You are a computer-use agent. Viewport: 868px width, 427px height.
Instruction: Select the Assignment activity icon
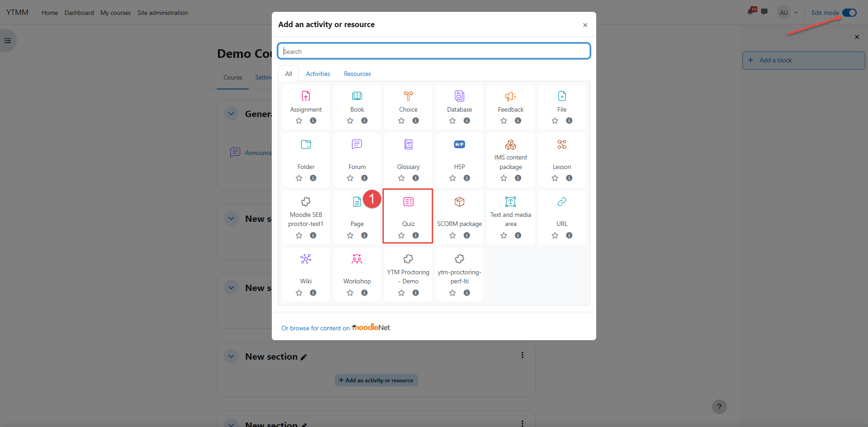306,96
